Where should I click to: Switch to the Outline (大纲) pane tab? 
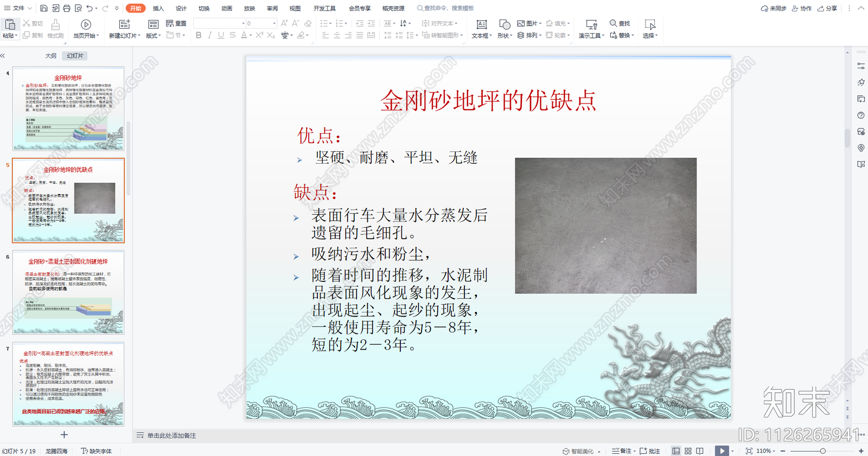click(51, 56)
